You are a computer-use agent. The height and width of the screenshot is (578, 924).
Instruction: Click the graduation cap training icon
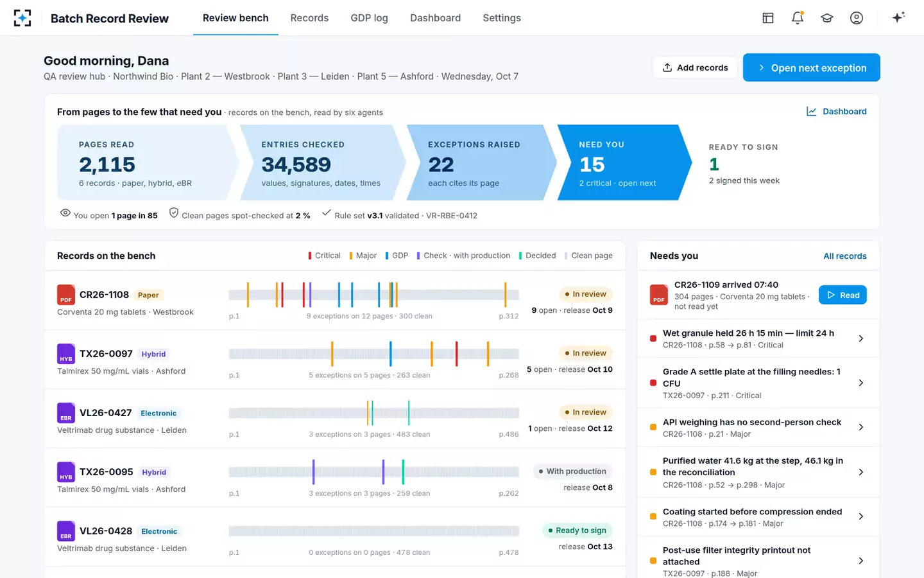827,18
